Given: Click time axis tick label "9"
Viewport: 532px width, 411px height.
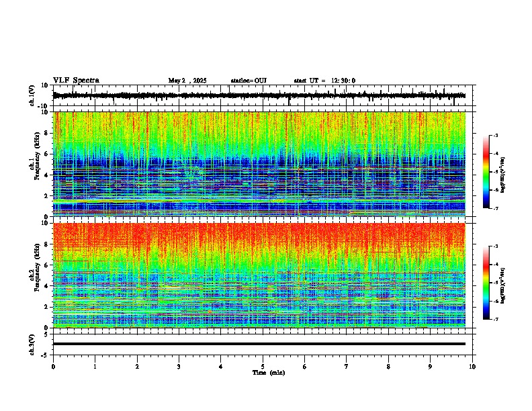Looking at the screenshot, I should [x=430, y=367].
